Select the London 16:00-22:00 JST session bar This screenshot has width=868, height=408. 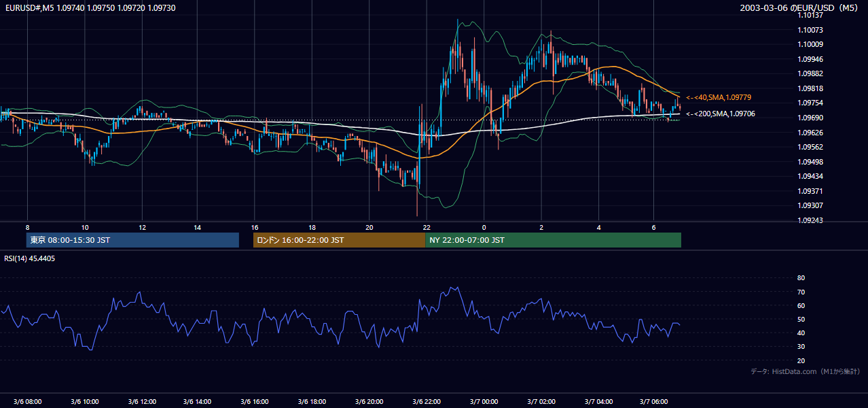[x=339, y=240]
